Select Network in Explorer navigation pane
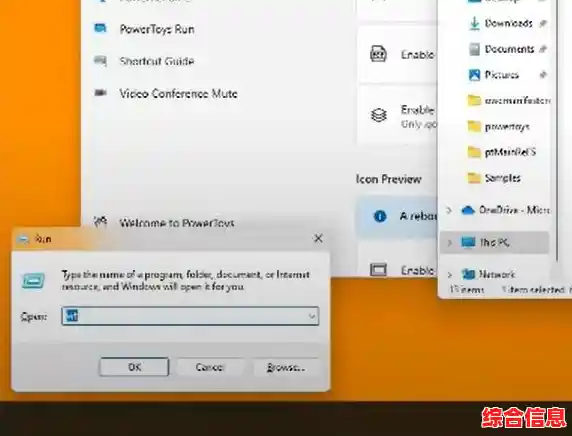This screenshot has width=572, height=436. click(497, 274)
